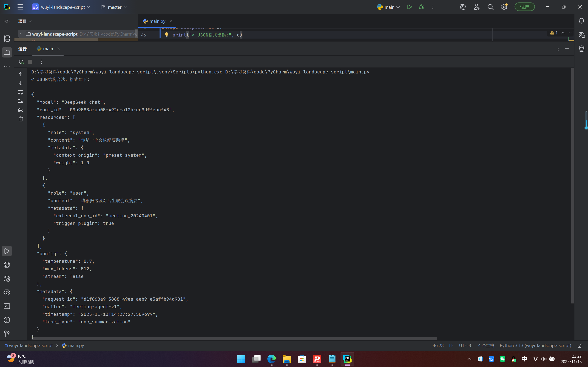Print the console output
The image size is (588, 367).
point(21,110)
